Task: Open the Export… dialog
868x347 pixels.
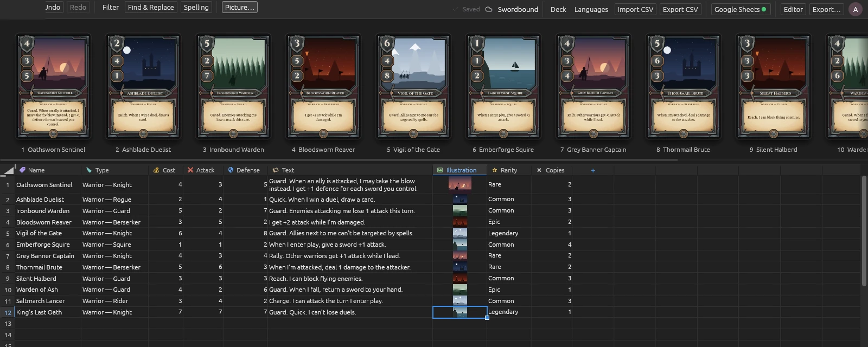Action: 826,9
